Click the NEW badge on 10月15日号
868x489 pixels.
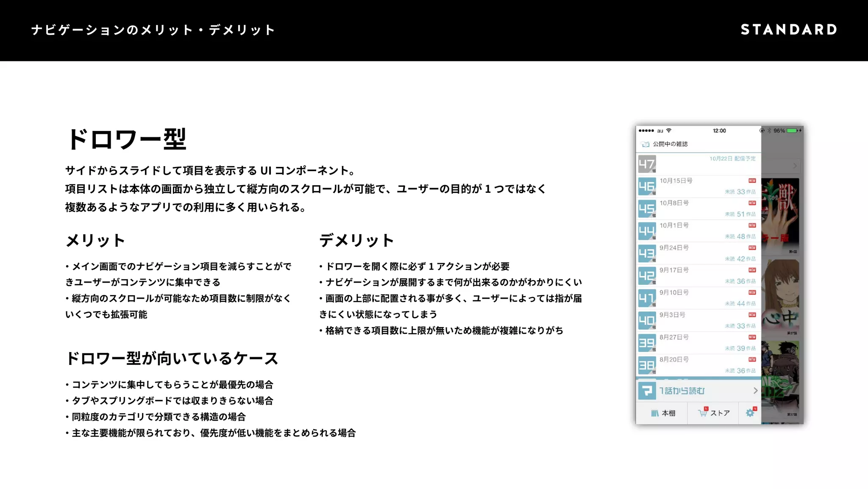(x=752, y=181)
